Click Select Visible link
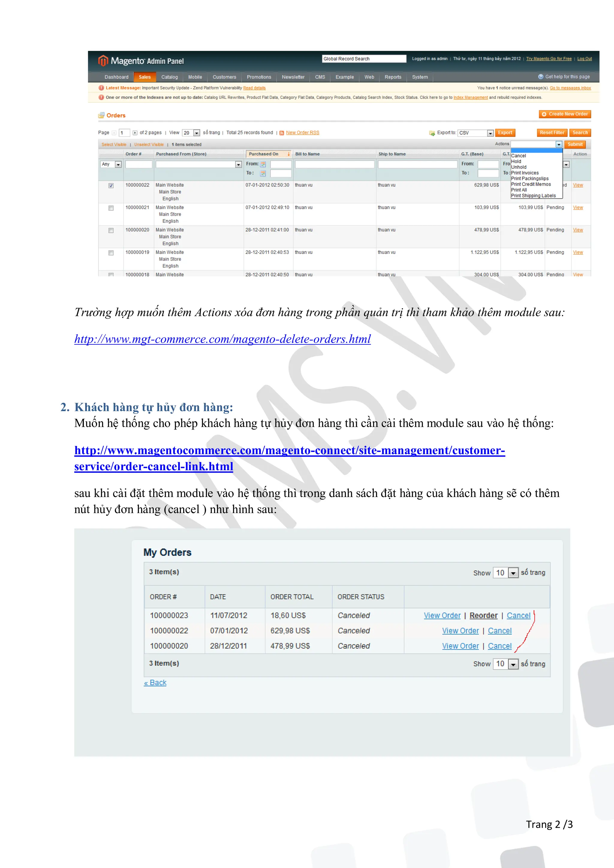Viewport: 614px width, 868px height. pos(114,144)
